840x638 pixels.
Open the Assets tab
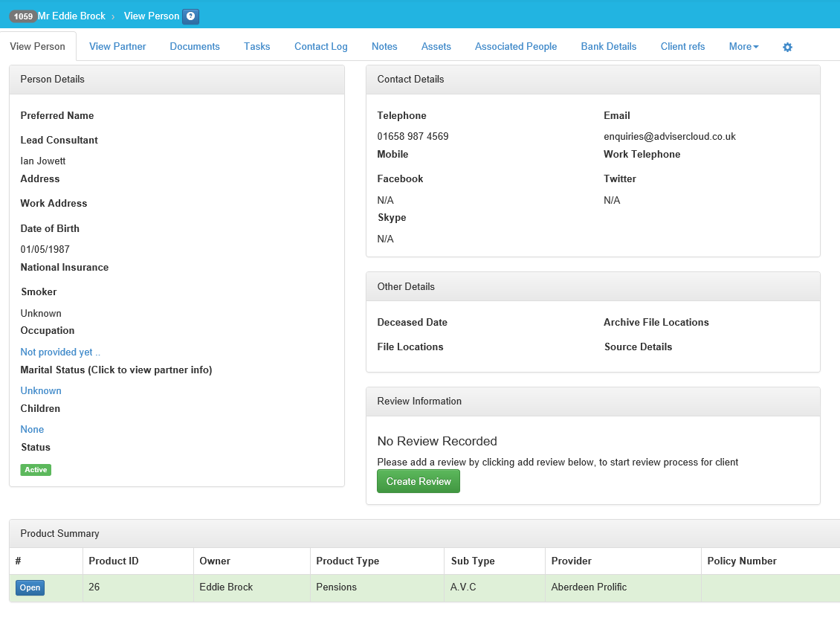tap(436, 46)
